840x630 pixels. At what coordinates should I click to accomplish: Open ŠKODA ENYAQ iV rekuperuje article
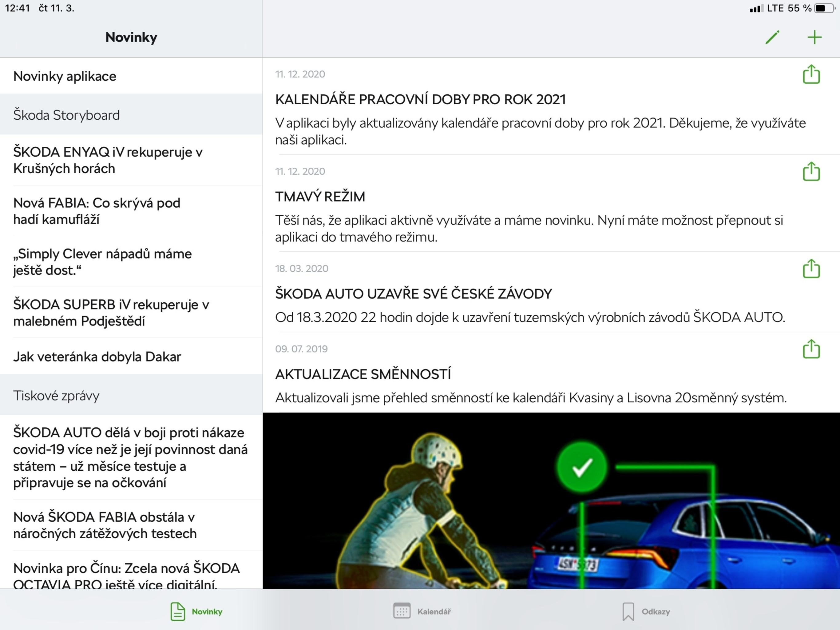pos(131,160)
